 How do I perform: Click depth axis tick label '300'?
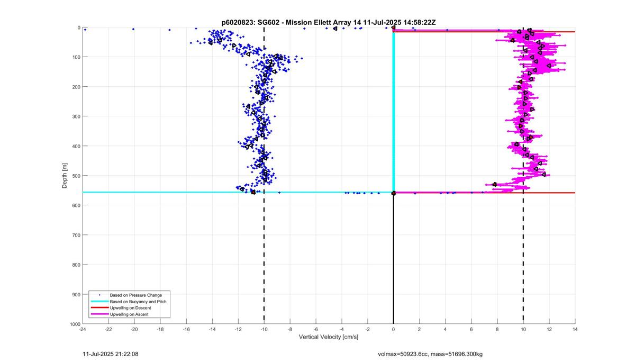76,116
